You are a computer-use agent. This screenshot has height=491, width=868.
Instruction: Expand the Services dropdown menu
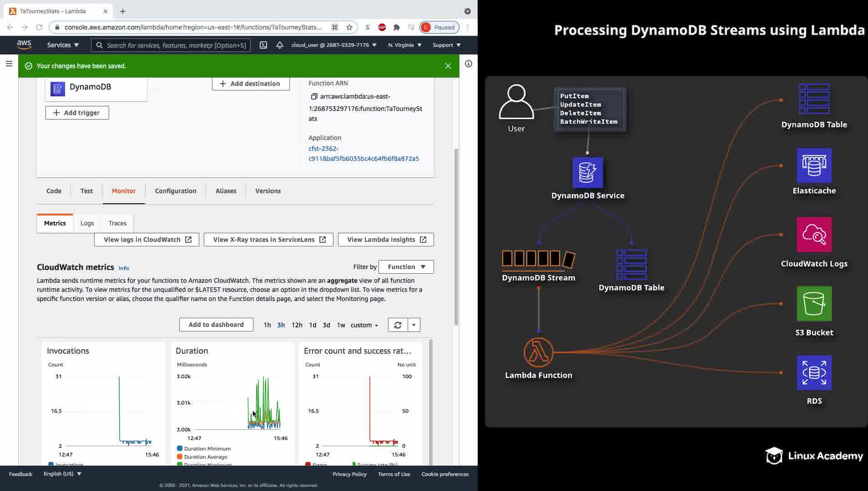tap(63, 45)
